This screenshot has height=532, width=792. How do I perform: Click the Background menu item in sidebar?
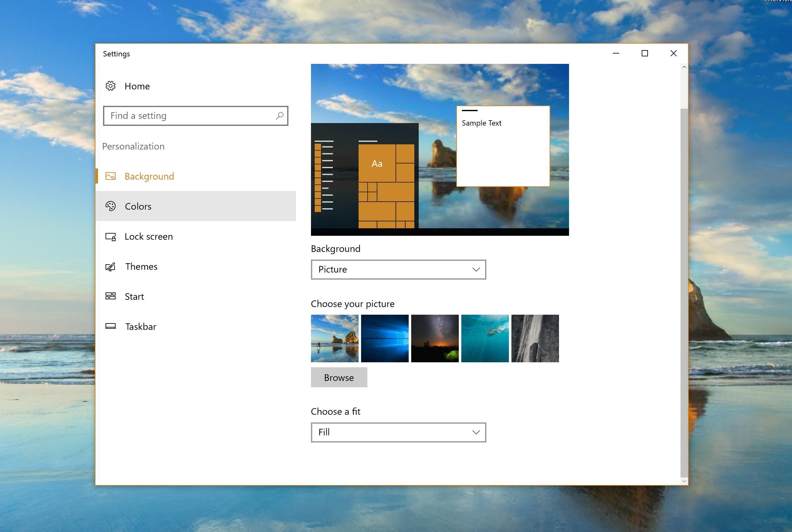click(149, 176)
